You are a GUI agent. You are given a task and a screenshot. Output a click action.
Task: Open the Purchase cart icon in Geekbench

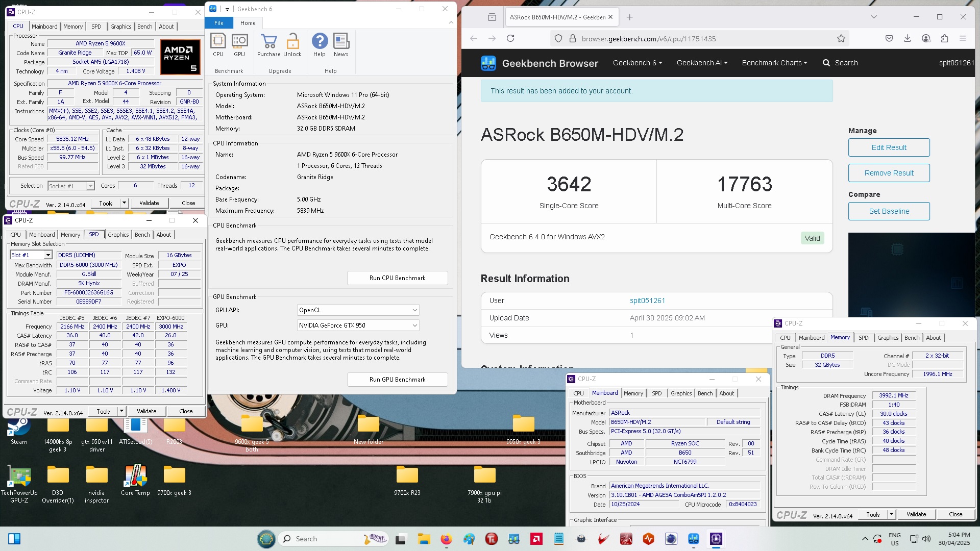click(268, 41)
